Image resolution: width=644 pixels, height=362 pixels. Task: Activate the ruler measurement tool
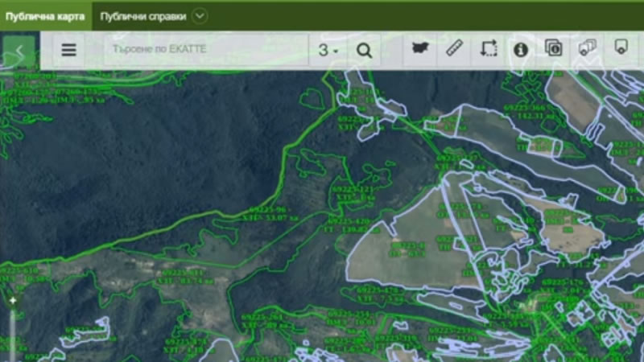pos(454,49)
